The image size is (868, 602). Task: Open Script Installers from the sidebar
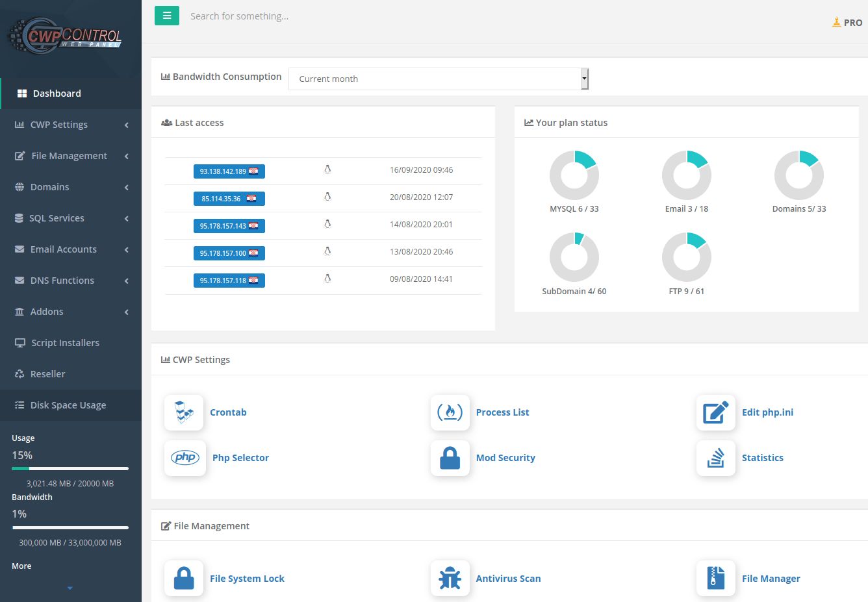coord(65,343)
